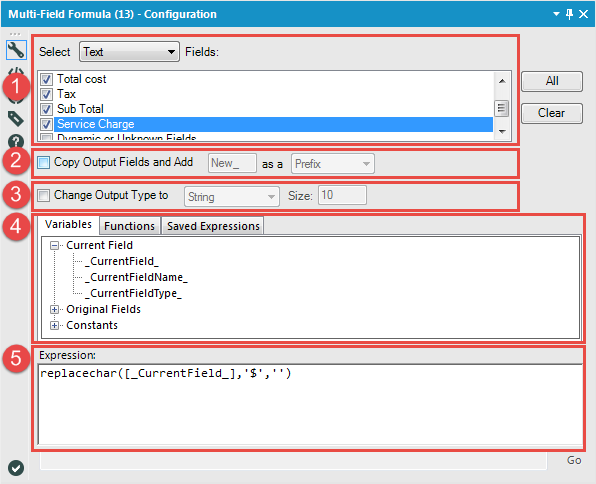Open the String output type dropdown
This screenshot has height=484, width=596.
(x=231, y=197)
